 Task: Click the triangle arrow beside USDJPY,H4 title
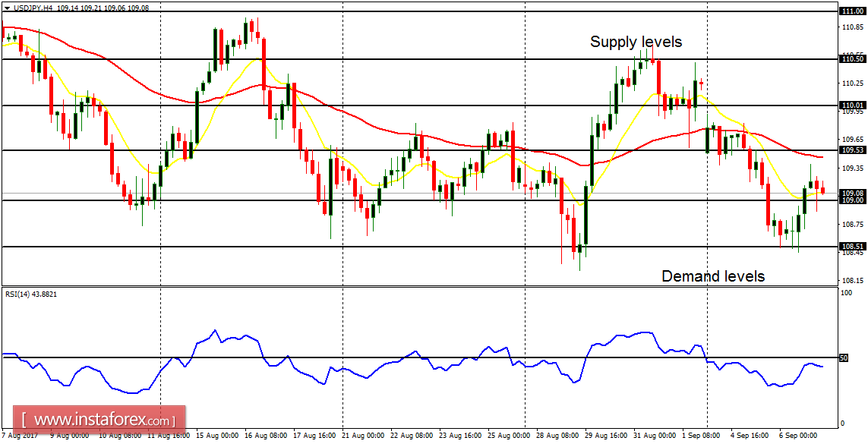[6, 9]
